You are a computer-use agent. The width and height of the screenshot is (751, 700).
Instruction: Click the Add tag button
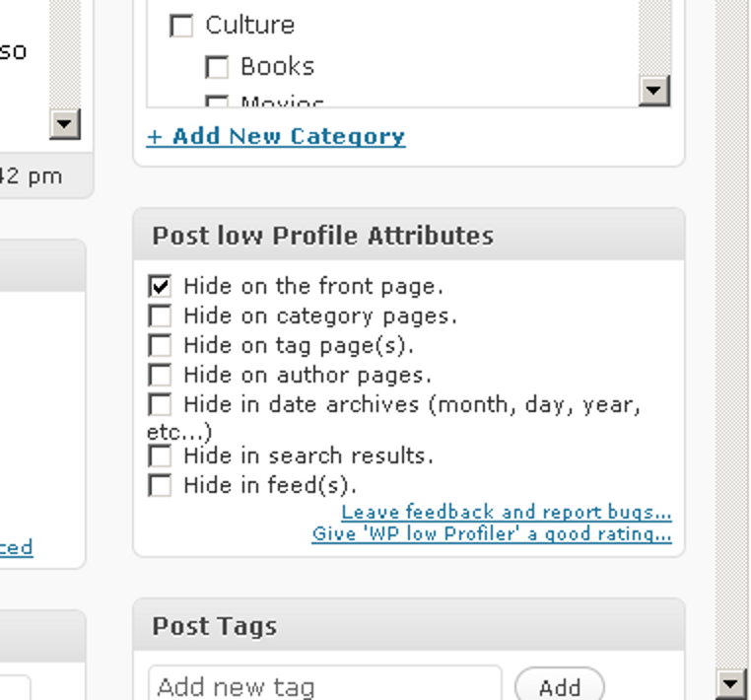click(x=560, y=687)
